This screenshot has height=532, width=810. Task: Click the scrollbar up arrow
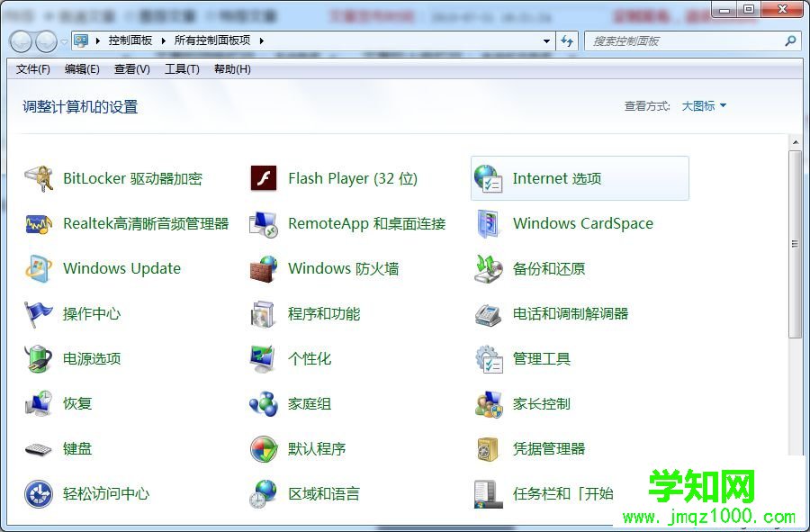point(795,142)
